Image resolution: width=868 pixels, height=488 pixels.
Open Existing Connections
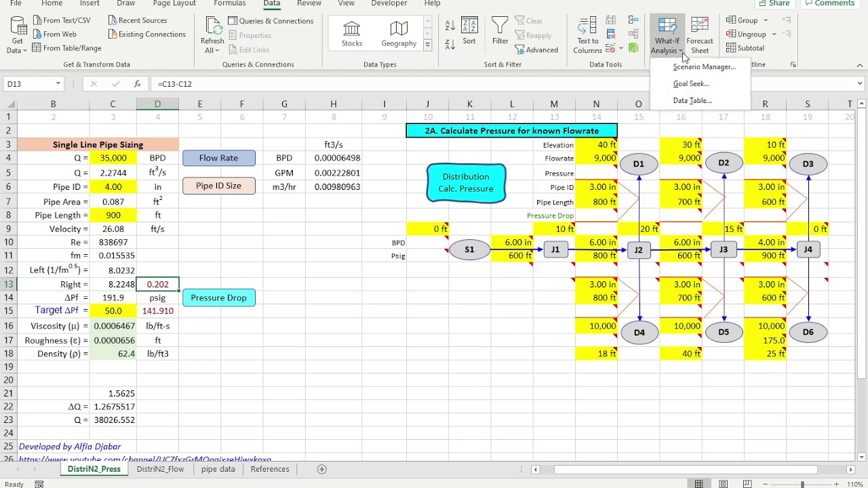tap(146, 34)
